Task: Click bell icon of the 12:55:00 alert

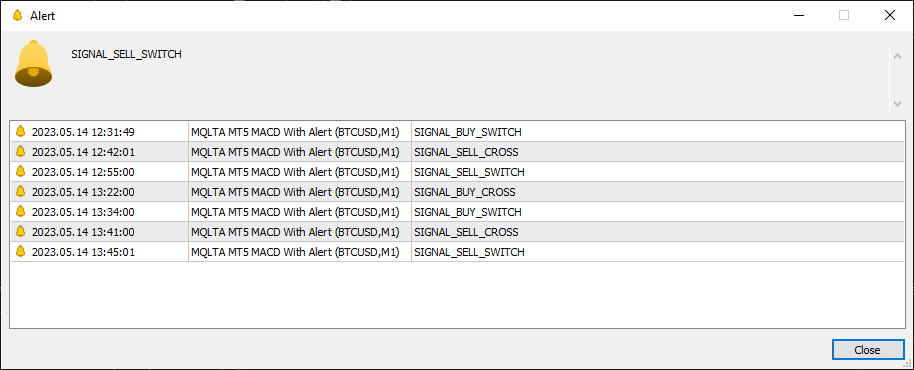Action: 21,171
